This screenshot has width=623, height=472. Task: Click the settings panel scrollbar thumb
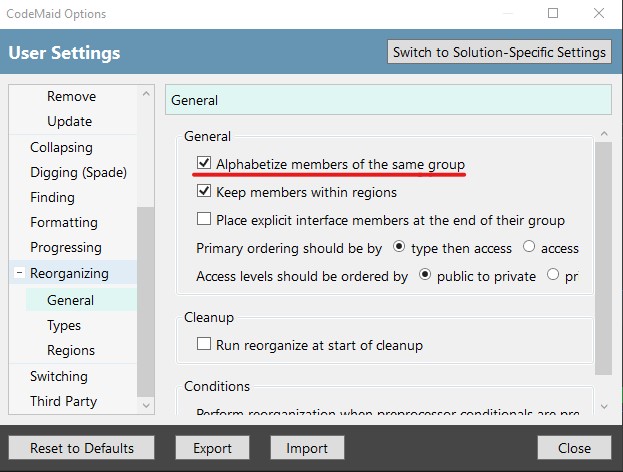604,258
